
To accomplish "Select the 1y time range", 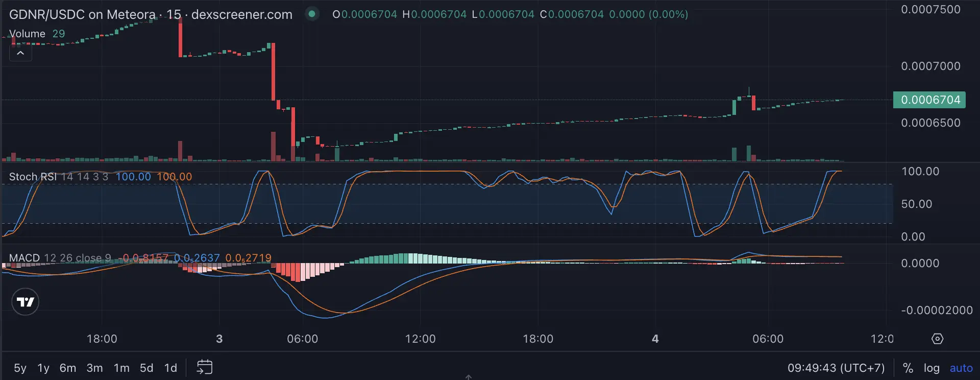I will tap(43, 368).
